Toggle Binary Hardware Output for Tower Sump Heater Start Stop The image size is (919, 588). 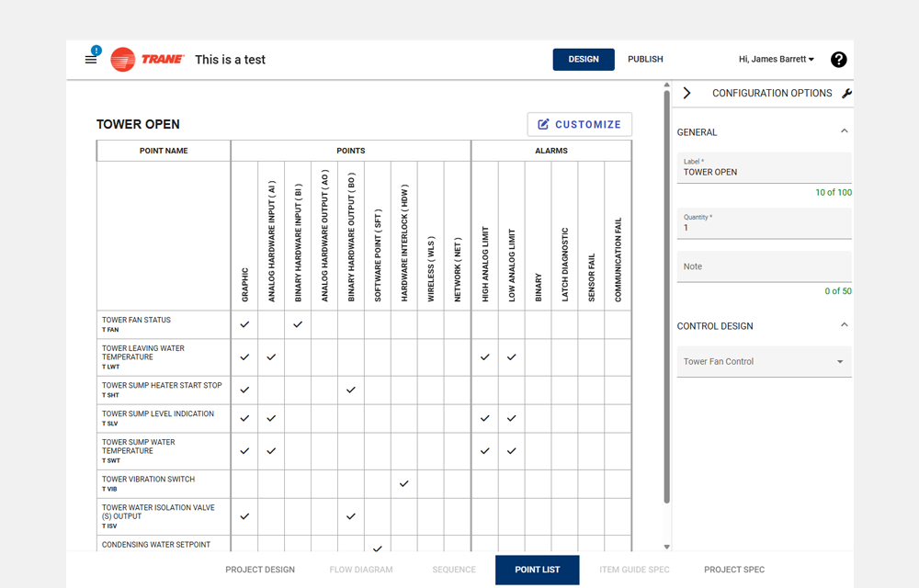[350, 390]
